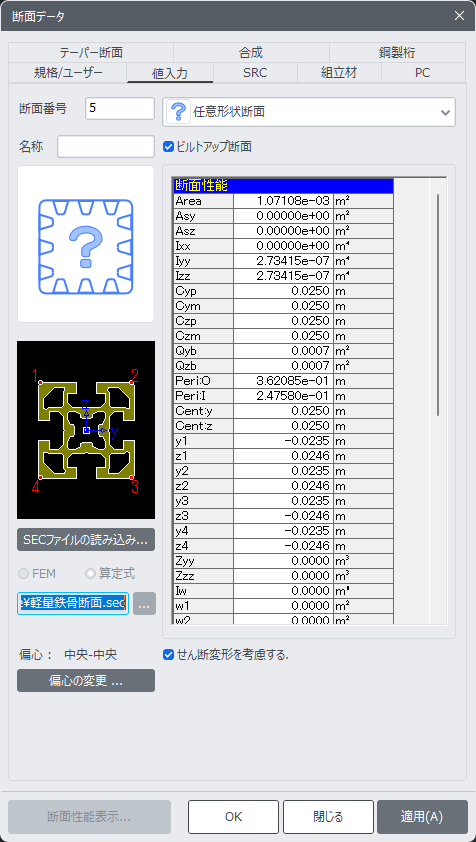
Task: Click the section preview with numbered corner points
Action: click(86, 430)
